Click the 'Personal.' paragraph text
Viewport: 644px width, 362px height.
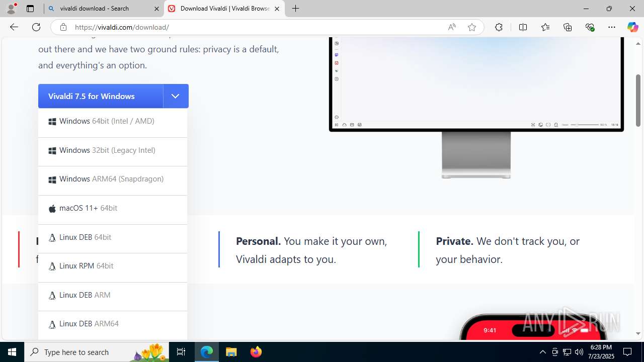click(311, 250)
